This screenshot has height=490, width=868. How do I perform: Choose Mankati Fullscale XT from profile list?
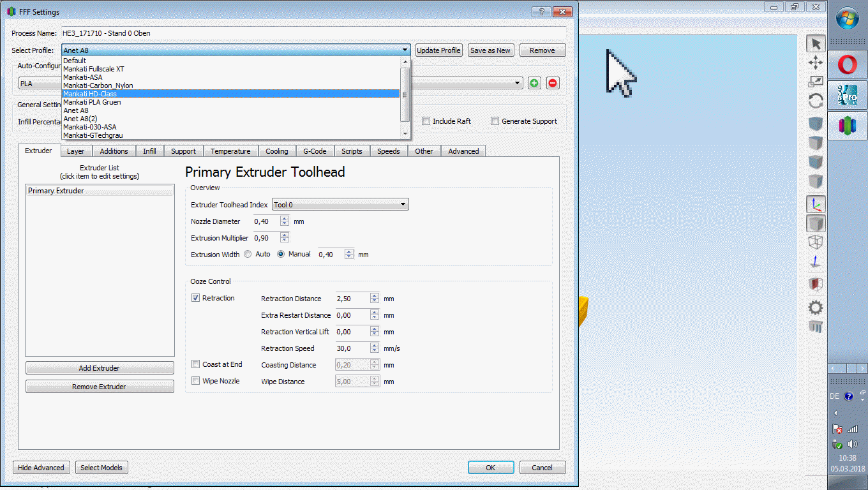tap(231, 69)
